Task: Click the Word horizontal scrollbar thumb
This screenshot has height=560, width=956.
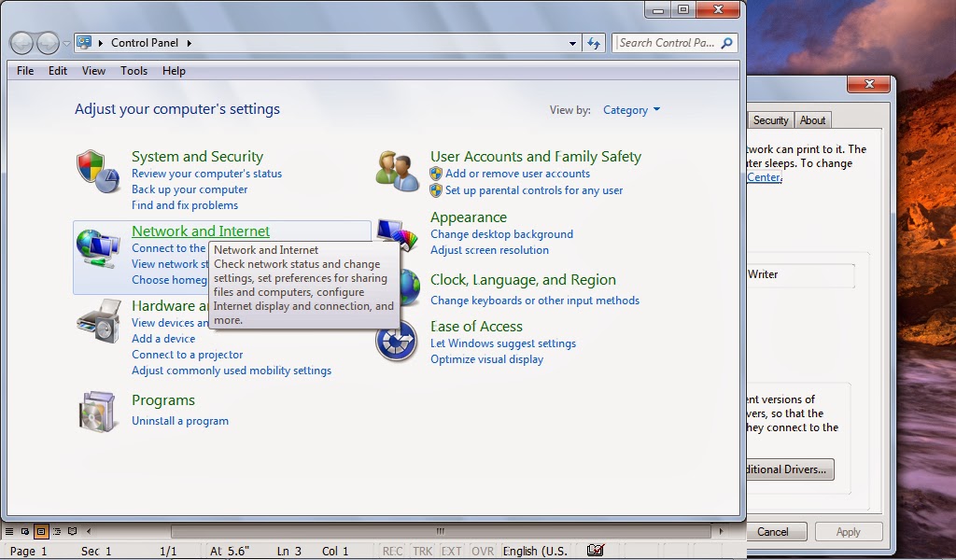Action: click(x=441, y=531)
